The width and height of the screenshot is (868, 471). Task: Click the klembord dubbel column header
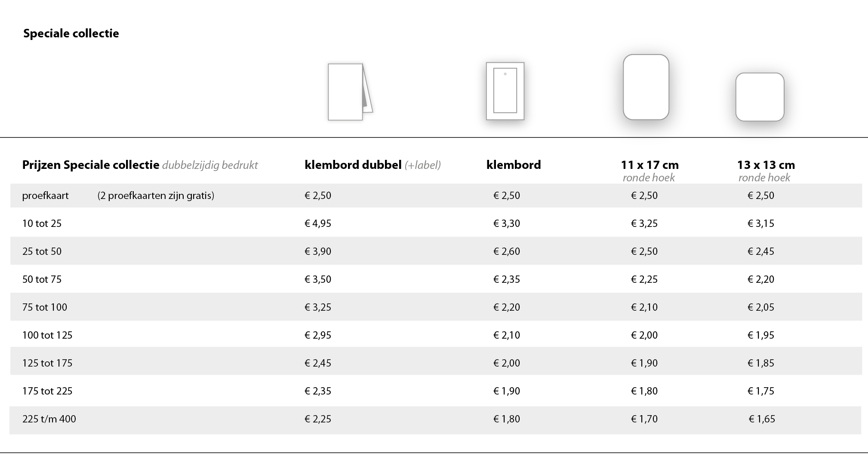(372, 165)
